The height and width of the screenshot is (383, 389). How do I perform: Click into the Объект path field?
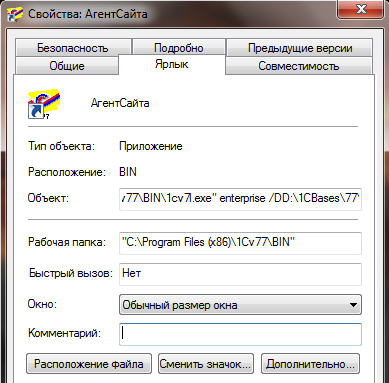click(240, 199)
